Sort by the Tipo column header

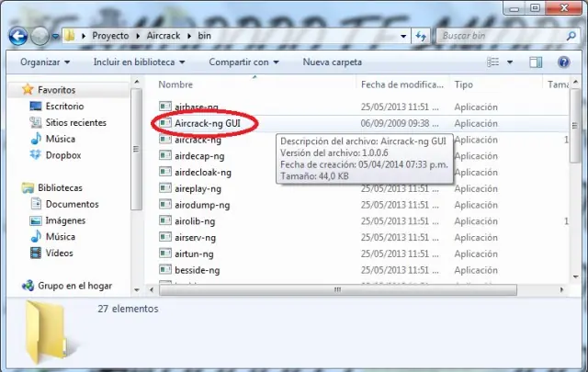463,85
